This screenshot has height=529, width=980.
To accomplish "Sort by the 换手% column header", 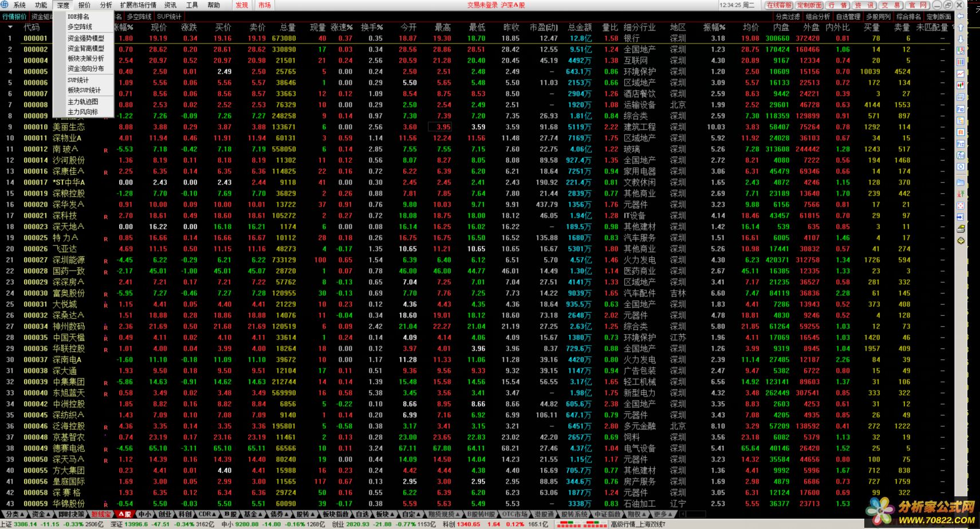I will pos(372,27).
